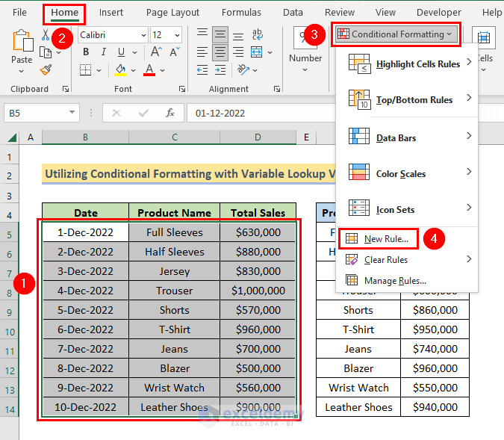Expand the Paste options arrow

[x=21, y=72]
